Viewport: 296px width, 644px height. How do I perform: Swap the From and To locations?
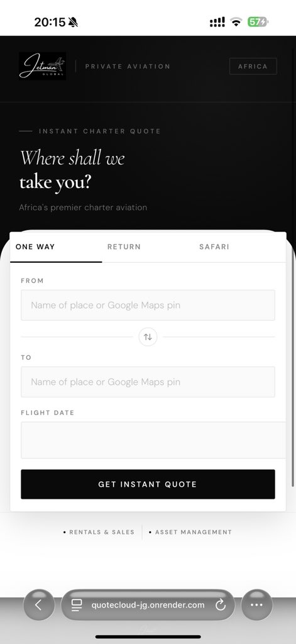[148, 337]
